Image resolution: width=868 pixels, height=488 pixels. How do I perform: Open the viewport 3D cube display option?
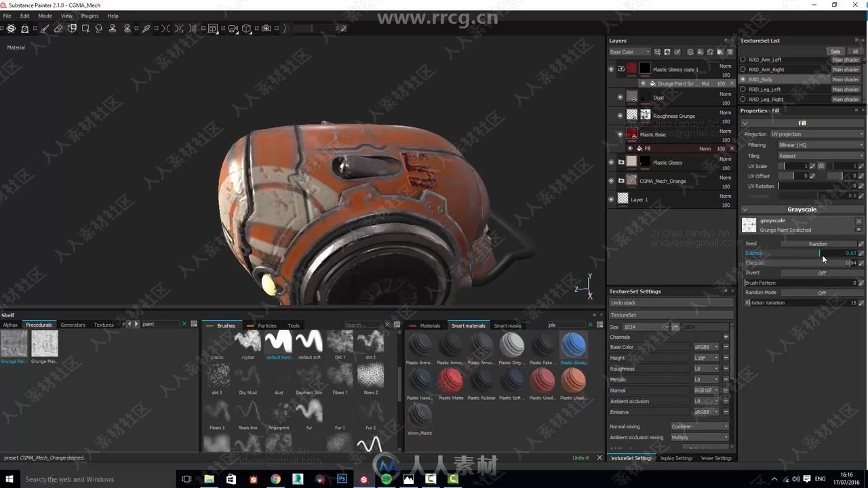(212, 28)
